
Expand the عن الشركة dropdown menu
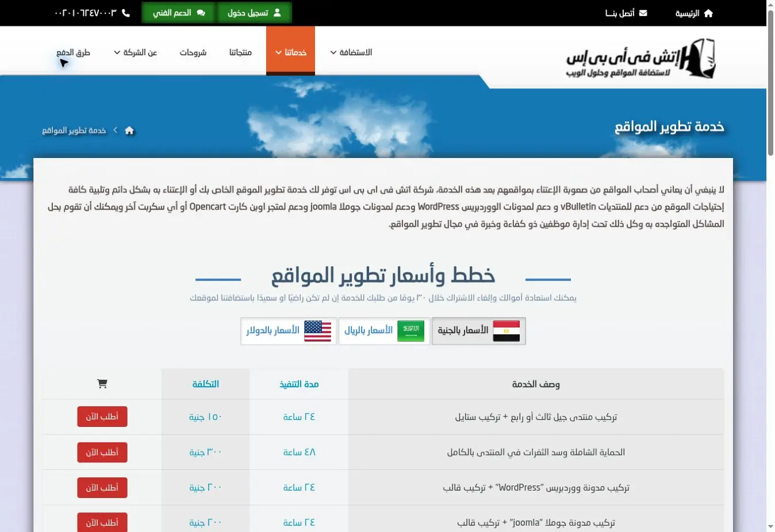(x=135, y=52)
